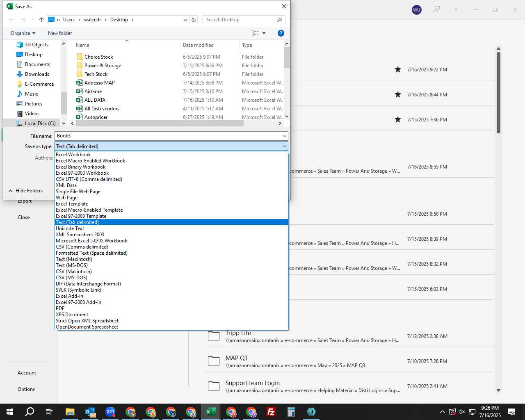Select Excel Macro-Enabled Workbook file type
The width and height of the screenshot is (525, 420).
[x=171, y=161]
